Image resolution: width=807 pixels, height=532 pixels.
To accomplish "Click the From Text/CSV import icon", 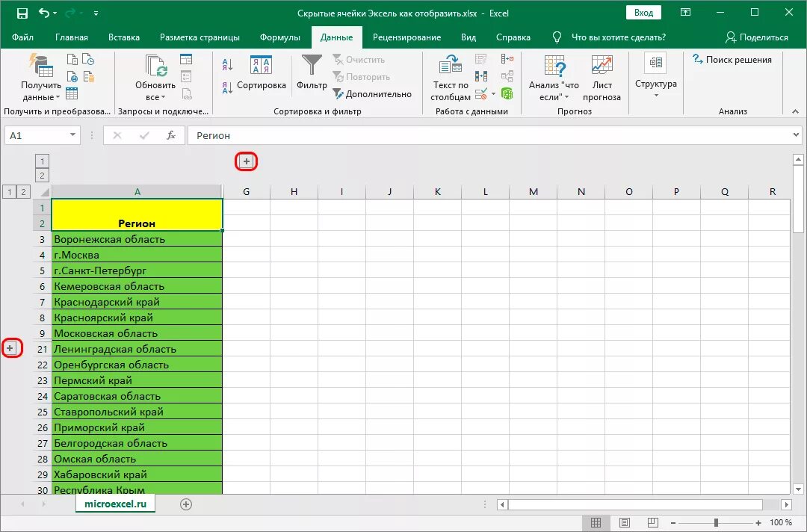I will 72,60.
